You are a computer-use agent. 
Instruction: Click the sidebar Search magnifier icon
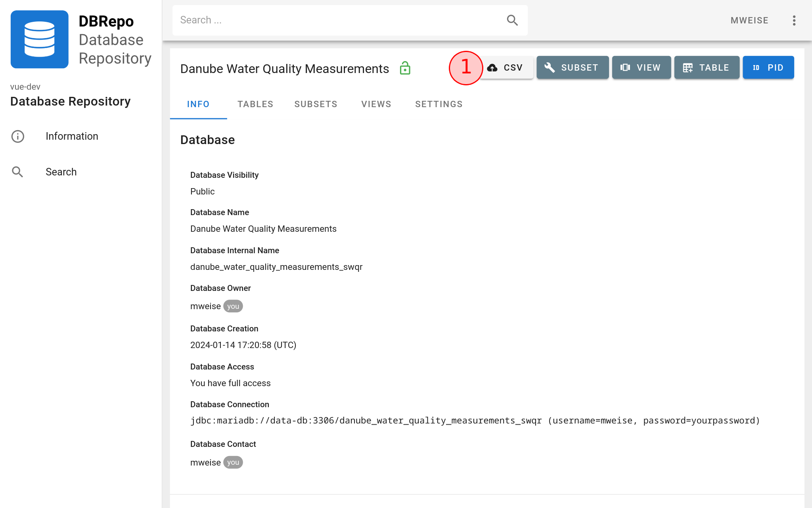pos(17,172)
